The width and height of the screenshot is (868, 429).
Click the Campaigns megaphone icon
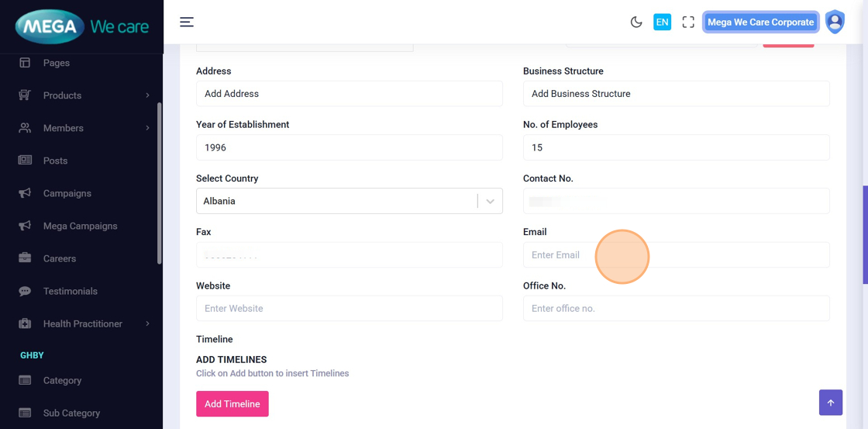tap(25, 193)
